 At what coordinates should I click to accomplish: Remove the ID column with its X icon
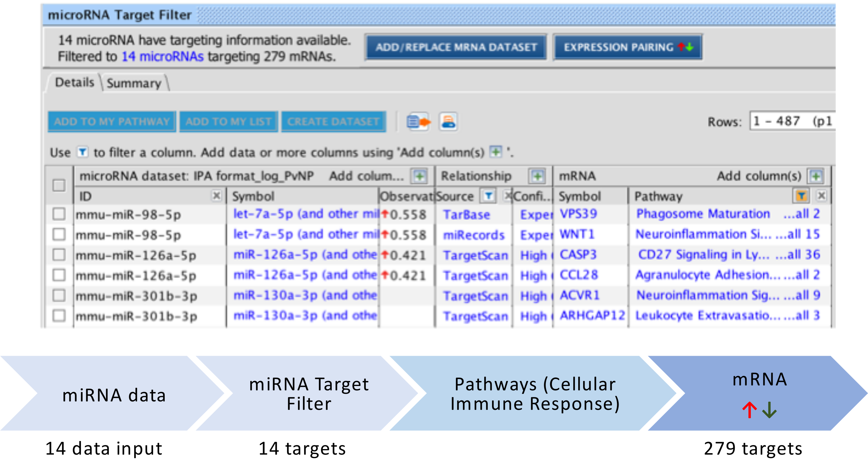(x=216, y=196)
